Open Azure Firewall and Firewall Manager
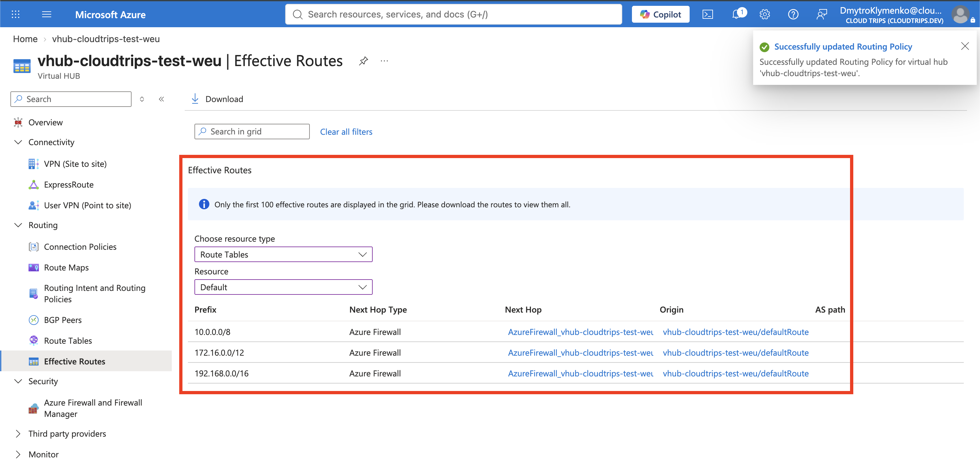This screenshot has width=980, height=471. click(x=93, y=408)
